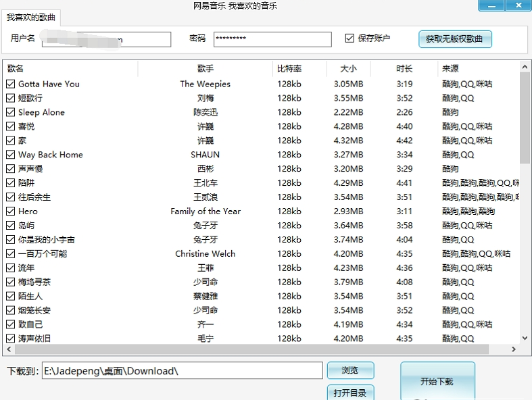Select artist 西彬 cell

click(205, 169)
